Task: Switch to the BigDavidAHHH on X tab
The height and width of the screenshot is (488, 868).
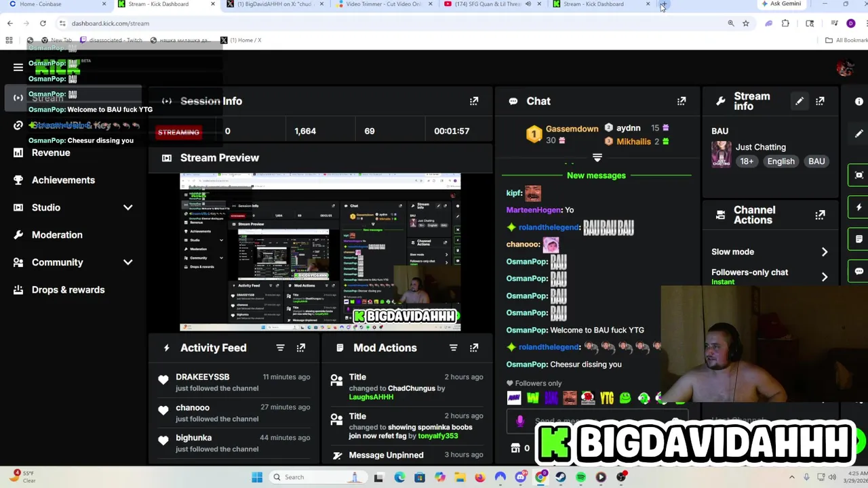Action: (x=275, y=4)
